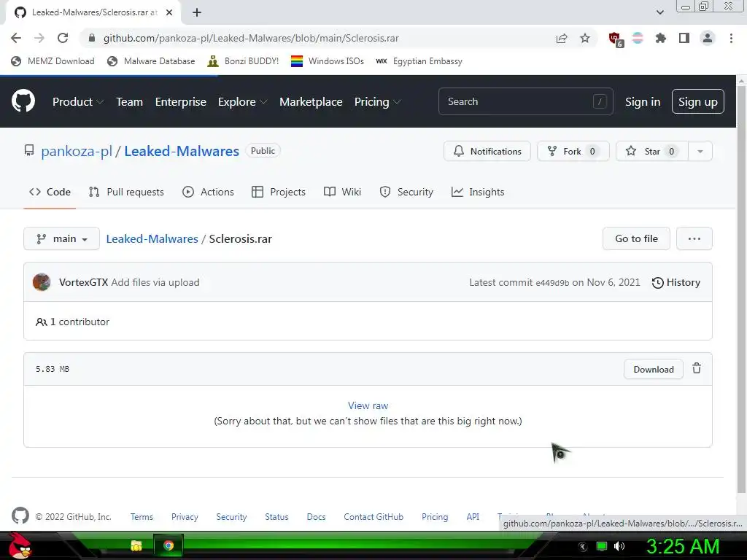Click the browser address bar URL
This screenshot has width=747, height=560.
pos(251,38)
